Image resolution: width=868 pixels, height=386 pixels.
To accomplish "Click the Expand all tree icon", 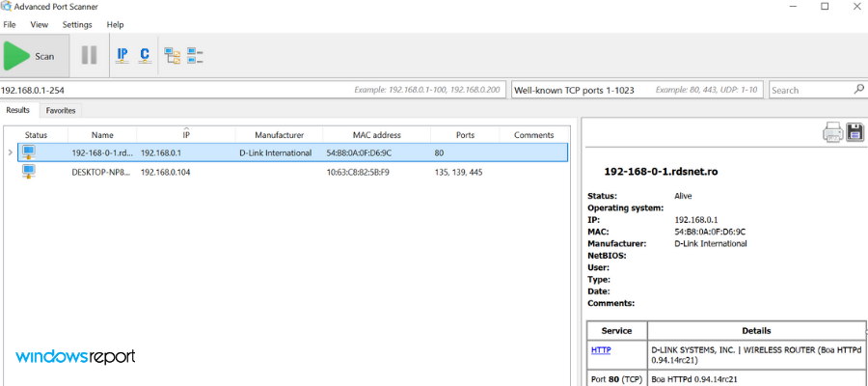I will click(173, 55).
